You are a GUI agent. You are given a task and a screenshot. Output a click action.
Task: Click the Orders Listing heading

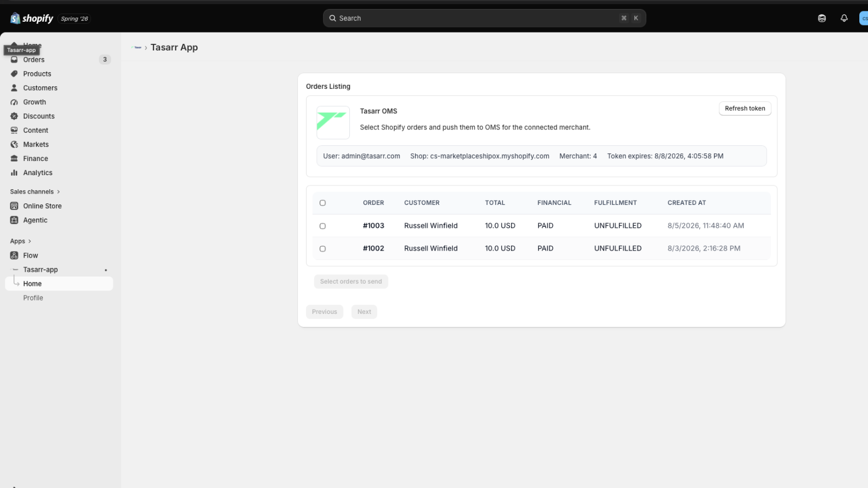tap(328, 87)
